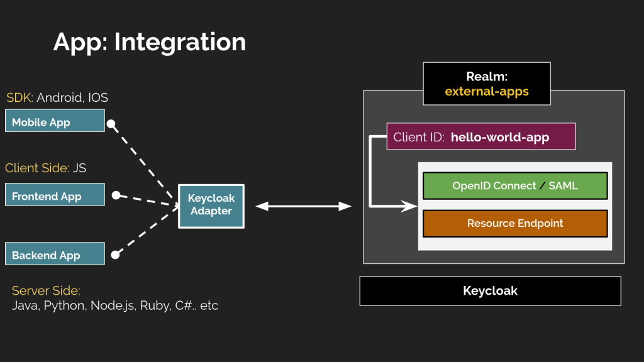
Task: Click the "Java, Python, Node.js" language list
Action: pos(114,306)
